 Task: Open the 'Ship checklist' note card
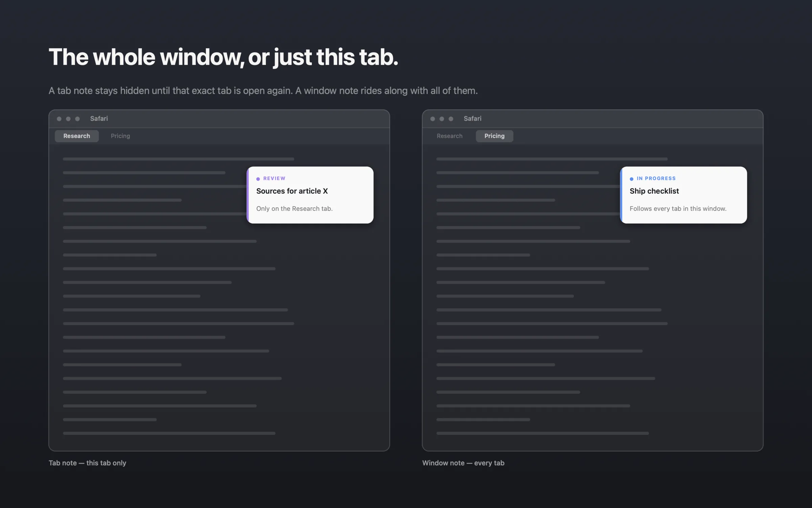[683, 195]
